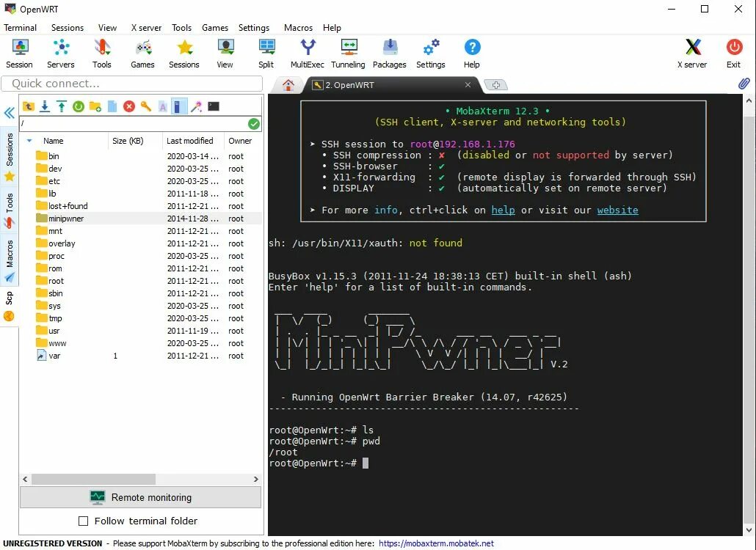This screenshot has height=550, width=756.
Task: Open the Packages manager
Action: click(390, 54)
